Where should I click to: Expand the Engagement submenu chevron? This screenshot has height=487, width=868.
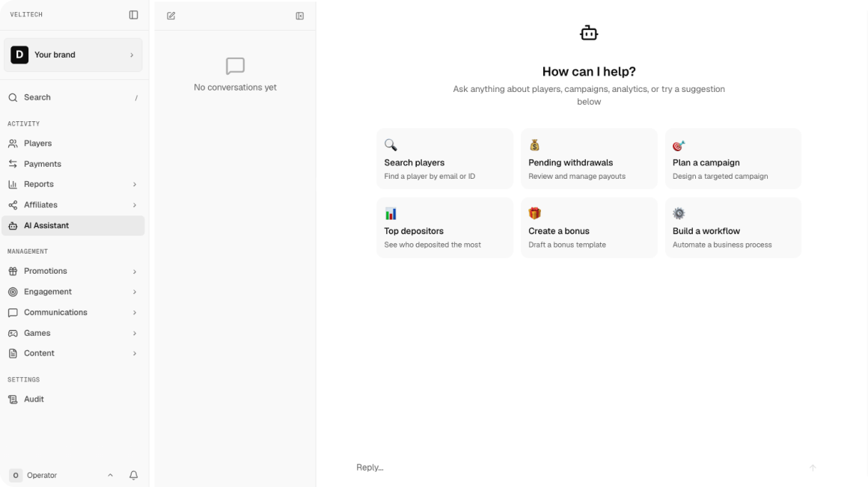[135, 292]
